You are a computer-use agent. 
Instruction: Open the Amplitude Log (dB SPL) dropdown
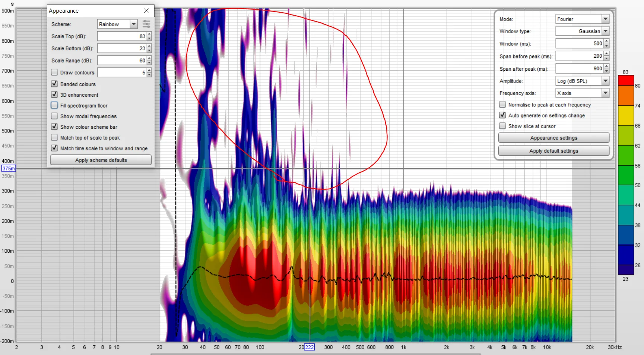point(606,81)
